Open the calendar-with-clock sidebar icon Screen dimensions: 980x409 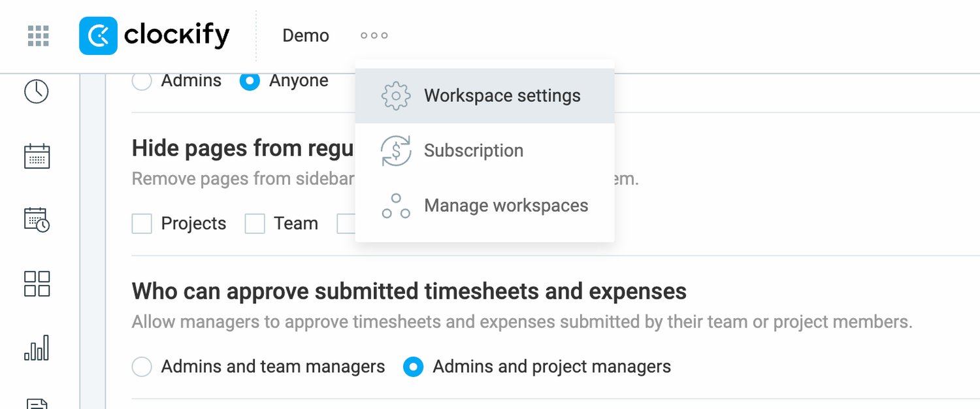click(x=37, y=220)
